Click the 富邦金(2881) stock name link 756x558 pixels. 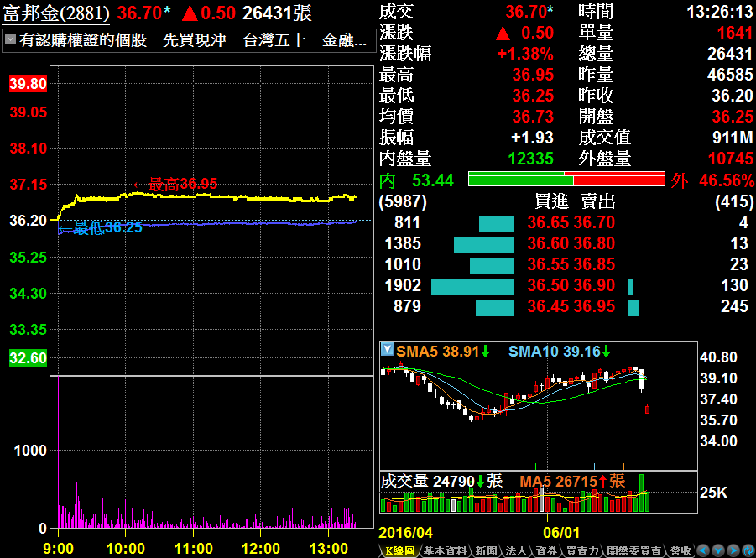coord(56,13)
